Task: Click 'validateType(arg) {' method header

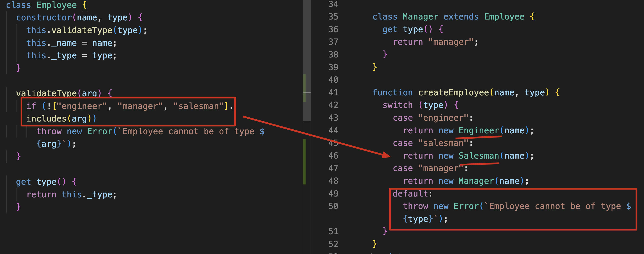Action: pyautogui.click(x=64, y=93)
